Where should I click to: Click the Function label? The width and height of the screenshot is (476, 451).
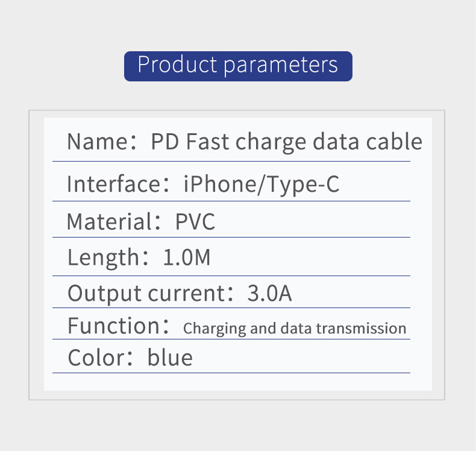pos(116,326)
